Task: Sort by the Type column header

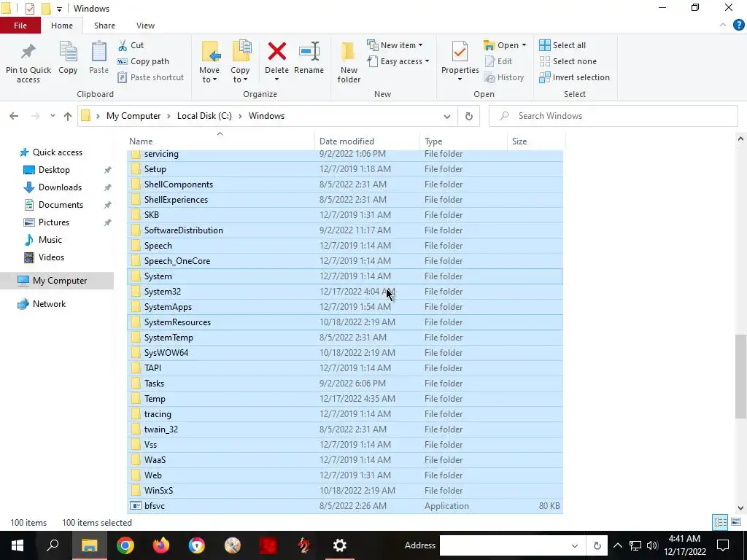Action: (x=463, y=141)
